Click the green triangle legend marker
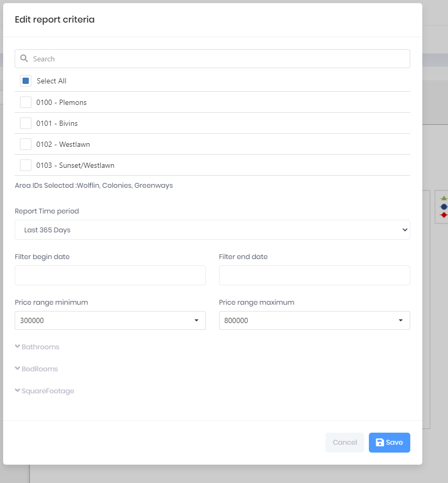448x483 pixels. pyautogui.click(x=444, y=198)
